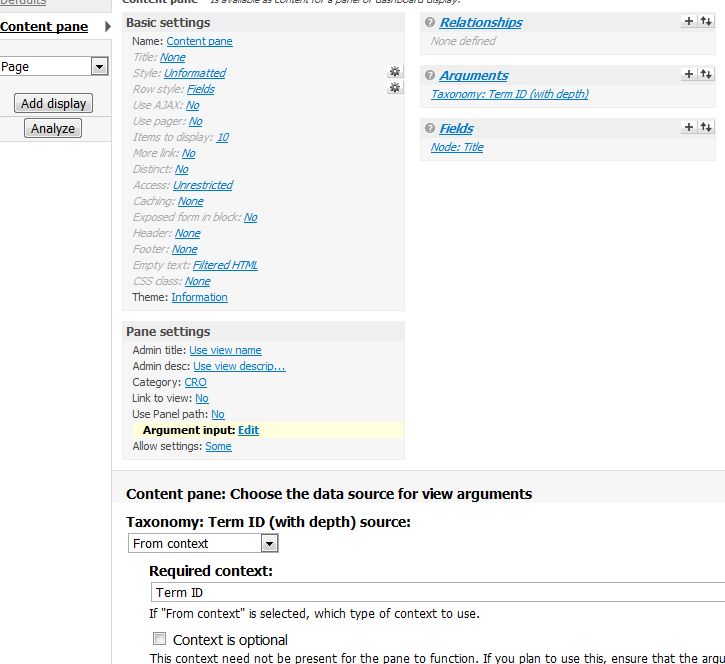The width and height of the screenshot is (725, 664).
Task: Open the "From context" source dropdown
Action: (268, 543)
